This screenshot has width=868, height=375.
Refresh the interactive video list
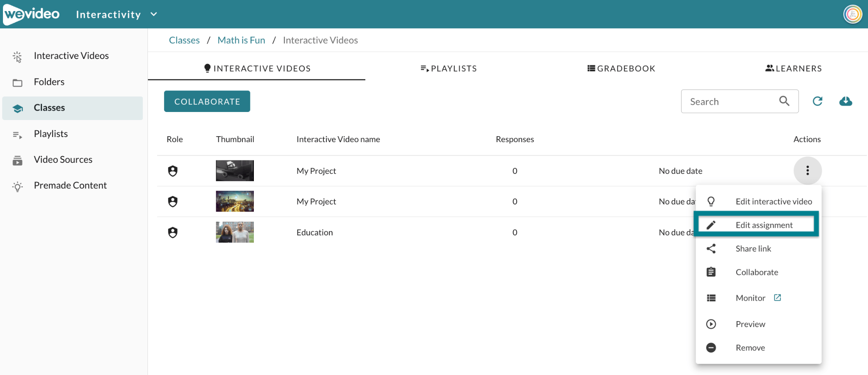coord(818,101)
